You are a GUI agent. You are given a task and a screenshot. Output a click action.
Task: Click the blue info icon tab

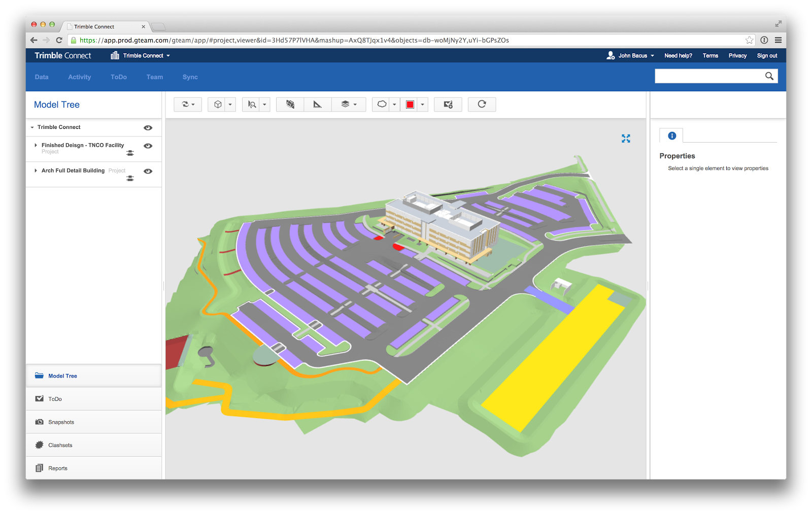pyautogui.click(x=672, y=135)
